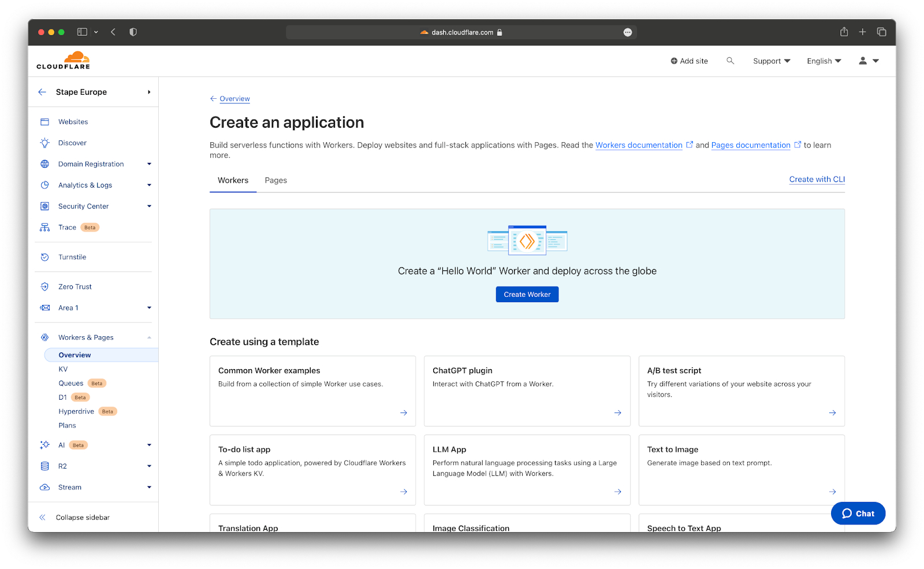This screenshot has height=569, width=924.
Task: Click the Area 1 envelope icon
Action: click(x=44, y=308)
